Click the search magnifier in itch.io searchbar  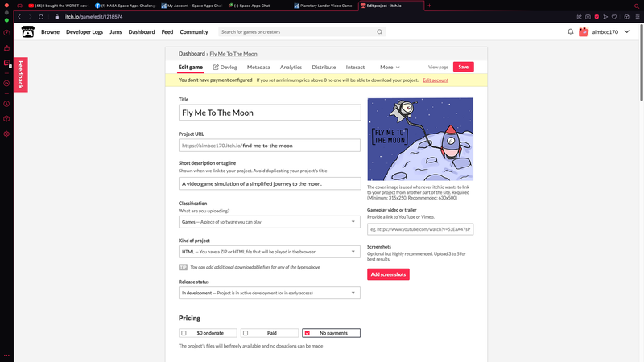click(379, 31)
